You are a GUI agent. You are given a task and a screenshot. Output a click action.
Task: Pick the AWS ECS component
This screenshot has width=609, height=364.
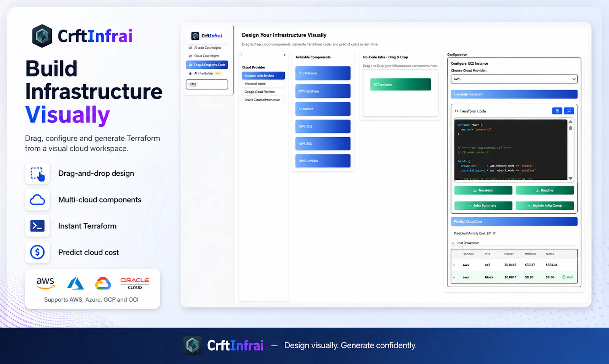tap(323, 126)
